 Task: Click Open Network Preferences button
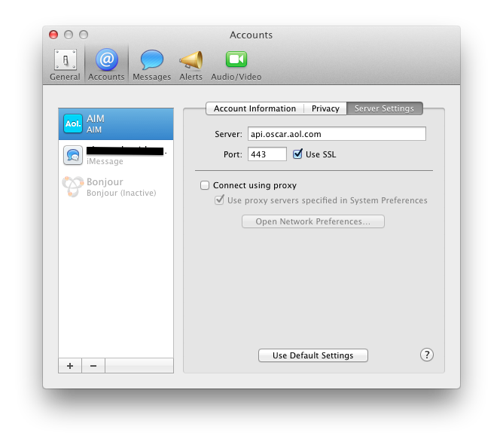(x=313, y=221)
